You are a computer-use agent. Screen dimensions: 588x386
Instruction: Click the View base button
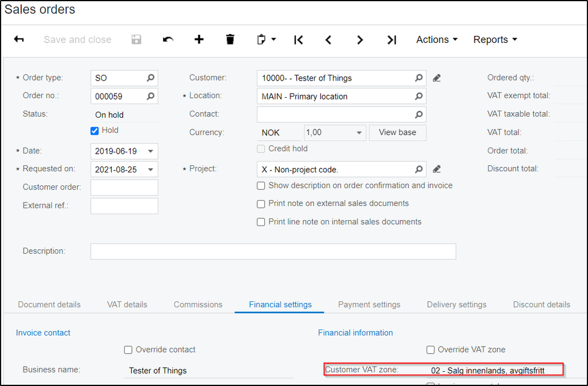click(397, 132)
